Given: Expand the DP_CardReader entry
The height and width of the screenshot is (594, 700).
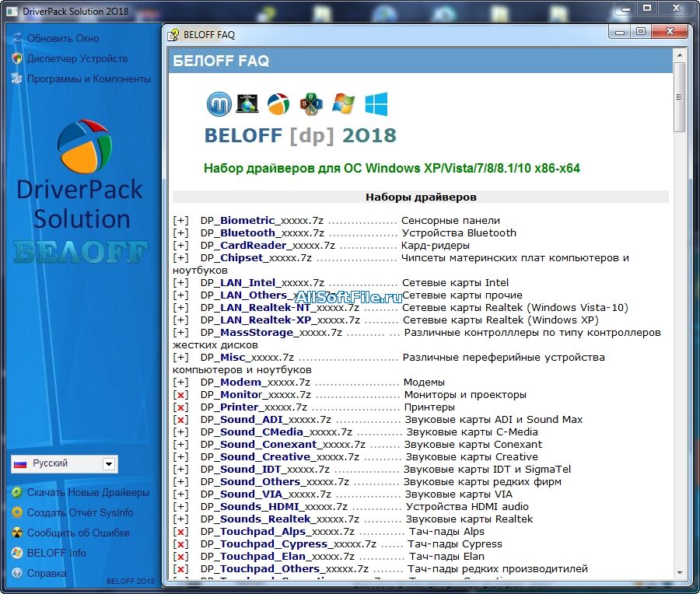Looking at the screenshot, I should tap(180, 246).
